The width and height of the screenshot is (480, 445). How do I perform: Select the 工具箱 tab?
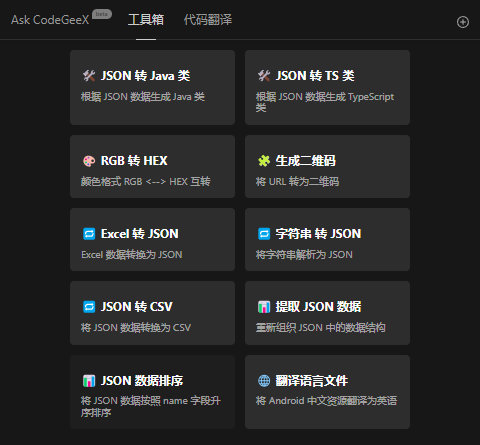(146, 20)
